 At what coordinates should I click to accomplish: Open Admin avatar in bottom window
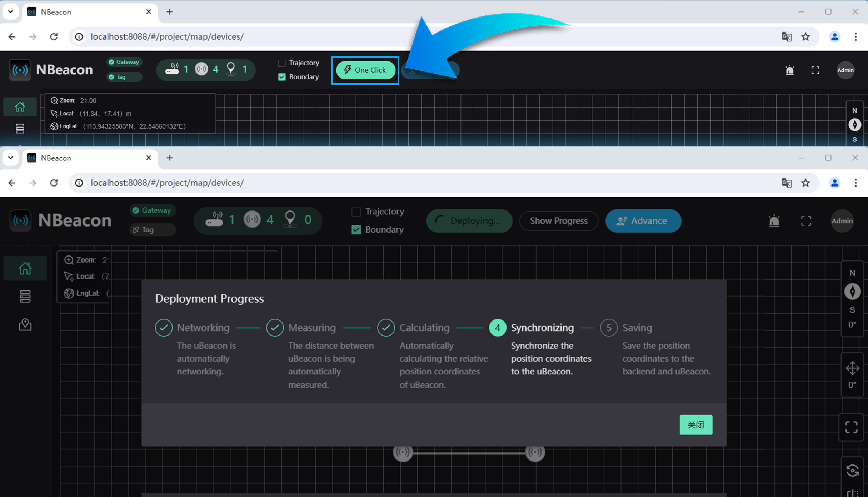click(842, 221)
